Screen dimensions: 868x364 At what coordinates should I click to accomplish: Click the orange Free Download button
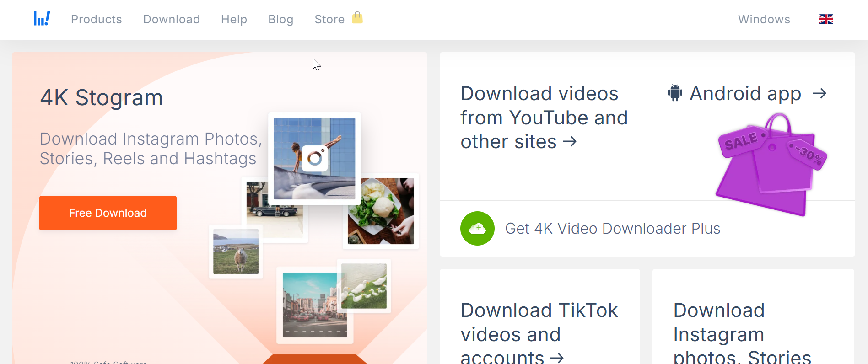108,213
